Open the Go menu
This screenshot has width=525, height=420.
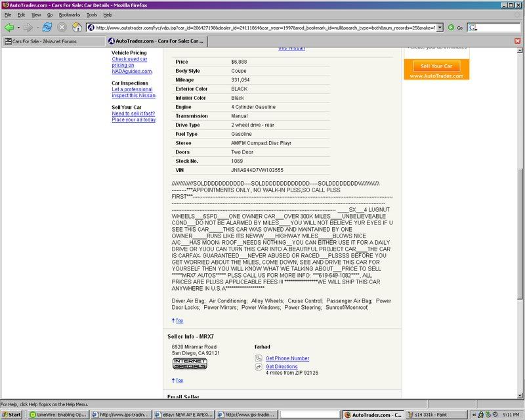pyautogui.click(x=50, y=14)
